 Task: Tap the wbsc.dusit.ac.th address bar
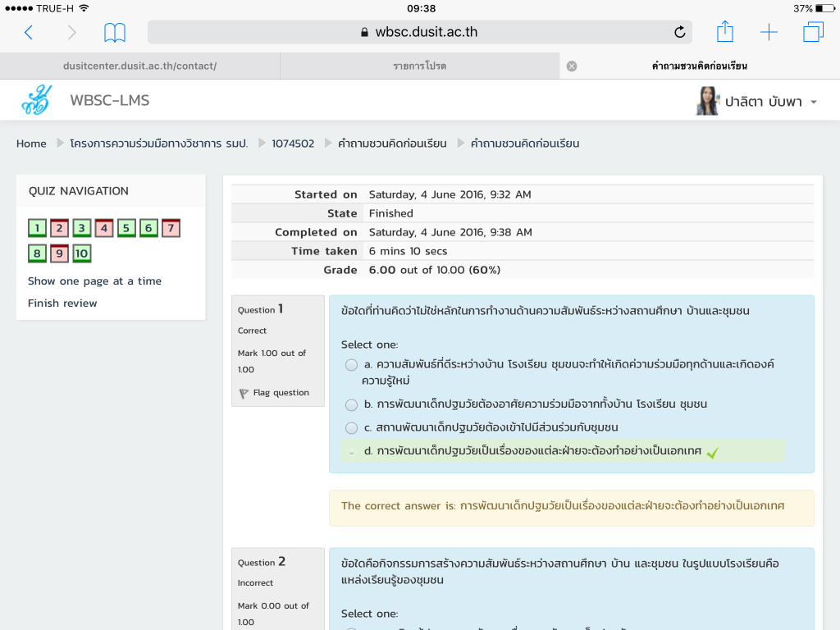418,32
